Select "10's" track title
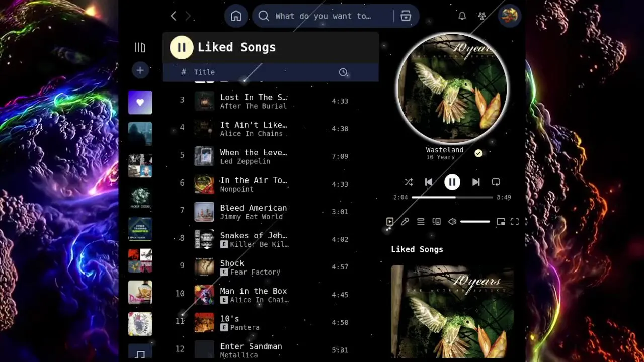This screenshot has height=362, width=644. (x=229, y=319)
